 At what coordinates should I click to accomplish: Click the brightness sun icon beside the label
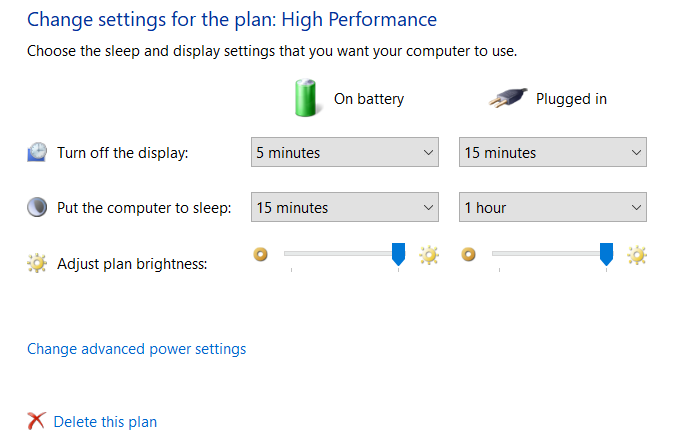pyautogui.click(x=37, y=264)
